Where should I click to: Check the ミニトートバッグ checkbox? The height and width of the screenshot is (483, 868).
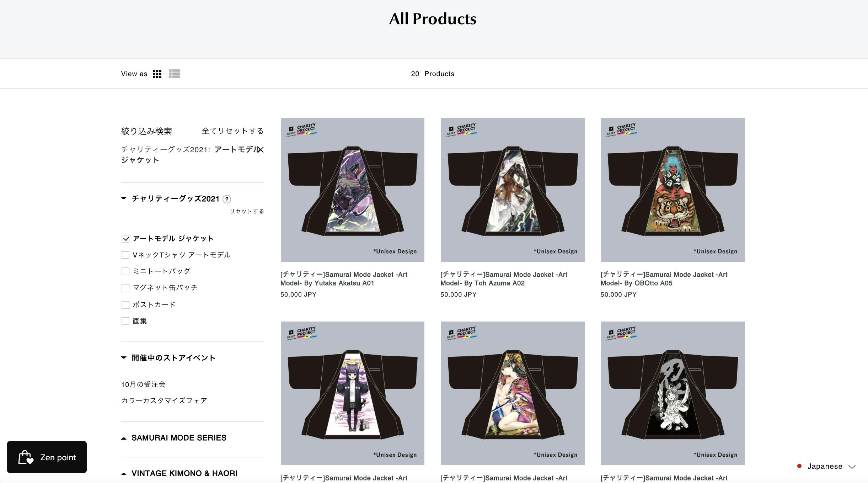pyautogui.click(x=125, y=271)
